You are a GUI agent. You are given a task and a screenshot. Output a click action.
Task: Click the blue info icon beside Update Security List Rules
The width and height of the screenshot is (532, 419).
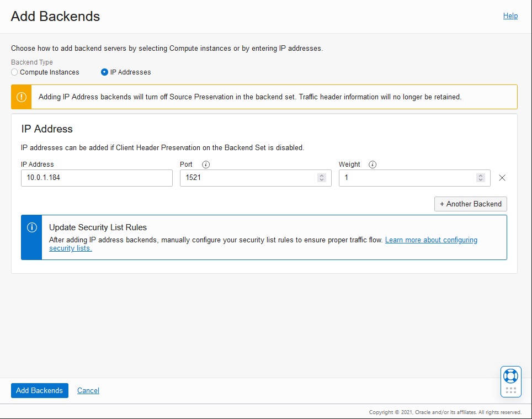click(x=31, y=227)
